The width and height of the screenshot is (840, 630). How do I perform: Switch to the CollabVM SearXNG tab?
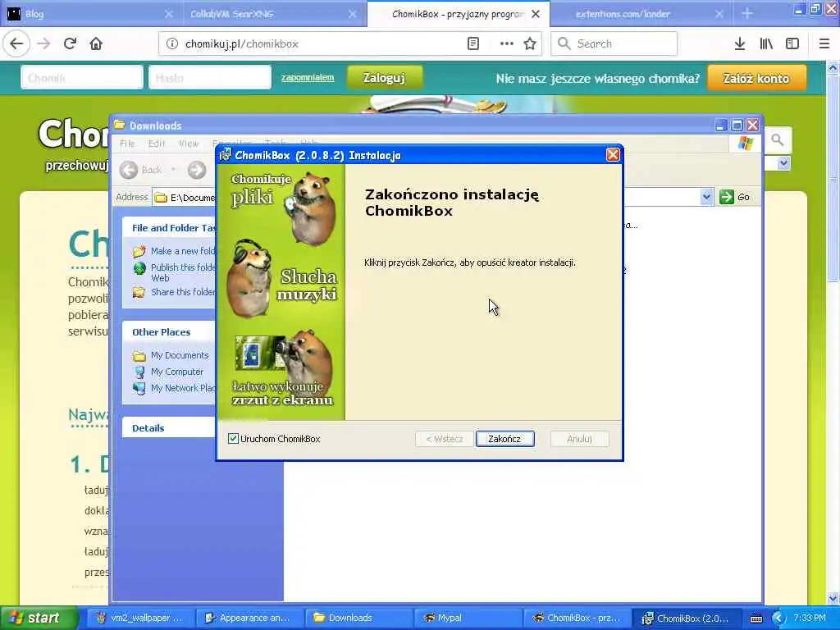click(273, 14)
